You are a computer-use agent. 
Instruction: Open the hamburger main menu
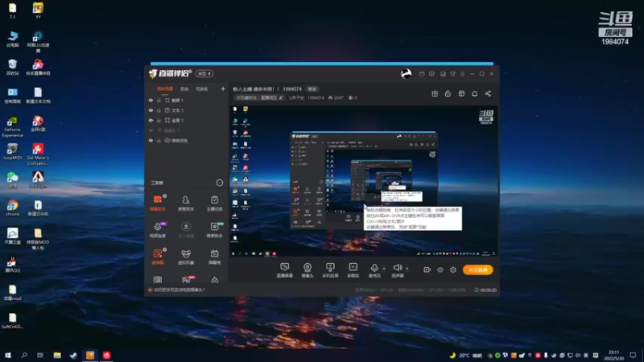point(462,74)
